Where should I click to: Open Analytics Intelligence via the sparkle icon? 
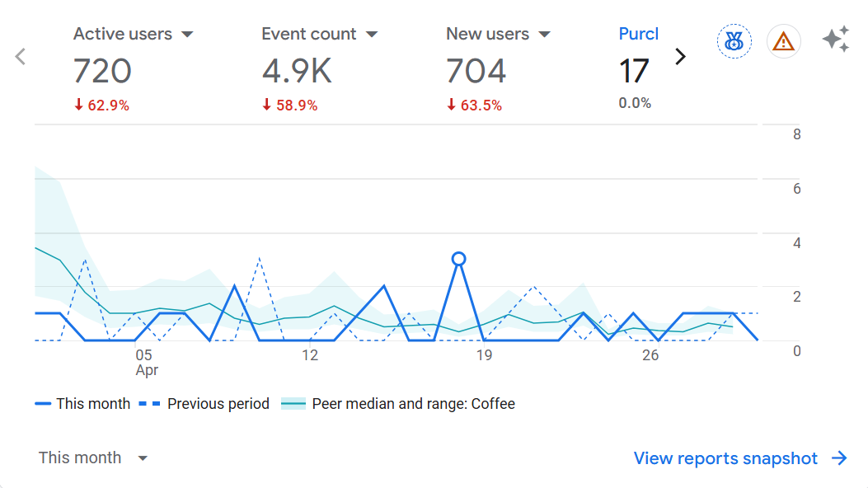point(836,39)
